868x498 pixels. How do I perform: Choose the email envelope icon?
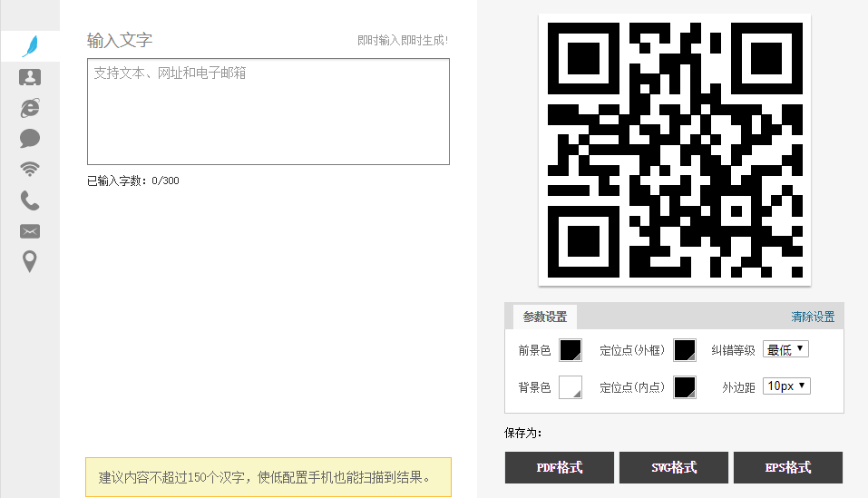pos(30,231)
